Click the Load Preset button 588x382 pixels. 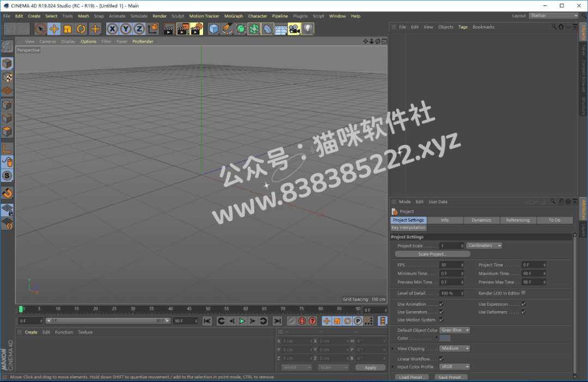pyautogui.click(x=412, y=377)
